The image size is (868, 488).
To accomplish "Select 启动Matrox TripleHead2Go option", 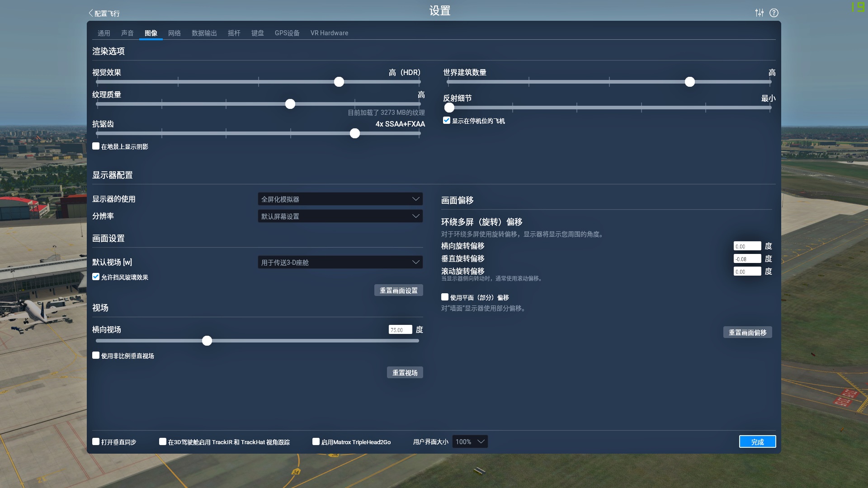I will 316,441.
